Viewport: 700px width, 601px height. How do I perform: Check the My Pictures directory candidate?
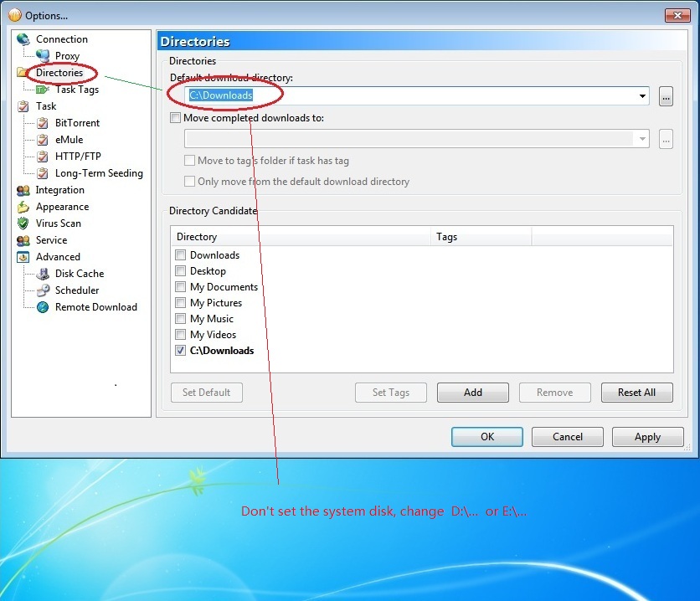pyautogui.click(x=180, y=302)
